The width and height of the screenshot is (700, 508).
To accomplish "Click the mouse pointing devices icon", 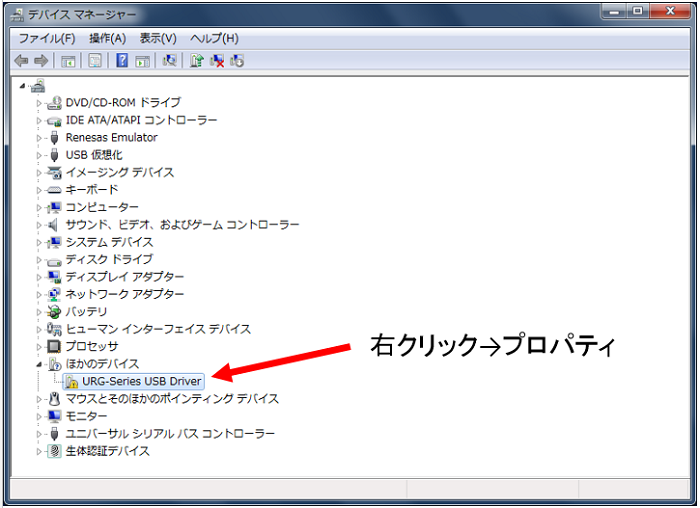I will tap(54, 399).
